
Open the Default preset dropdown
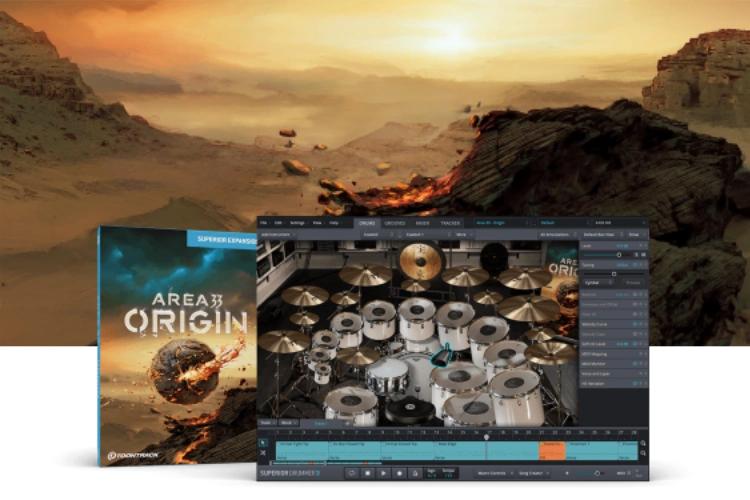[x=564, y=223]
